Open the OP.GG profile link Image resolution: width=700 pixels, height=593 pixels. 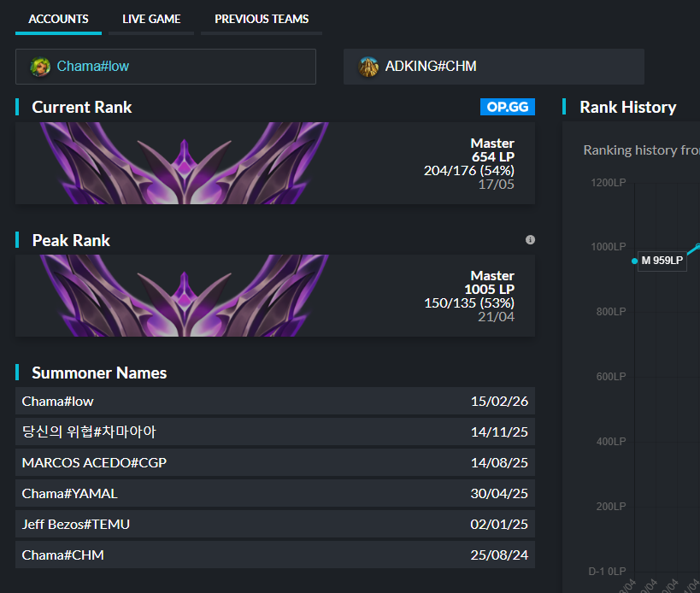pyautogui.click(x=508, y=107)
